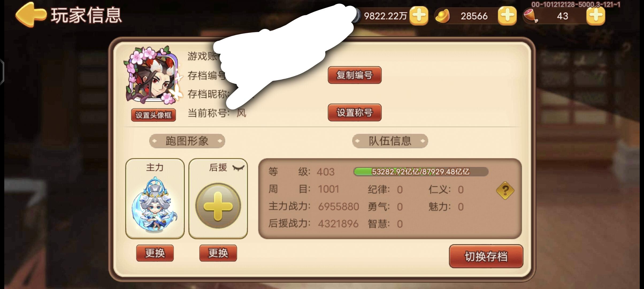Click 设置头像框 avatar frame button
The height and width of the screenshot is (289, 644).
click(154, 115)
